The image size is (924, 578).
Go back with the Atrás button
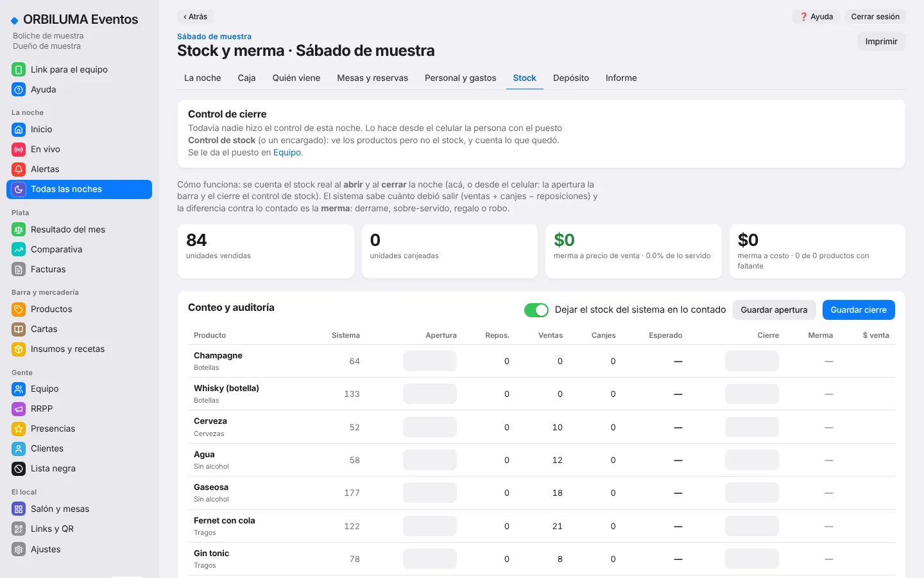pos(196,17)
